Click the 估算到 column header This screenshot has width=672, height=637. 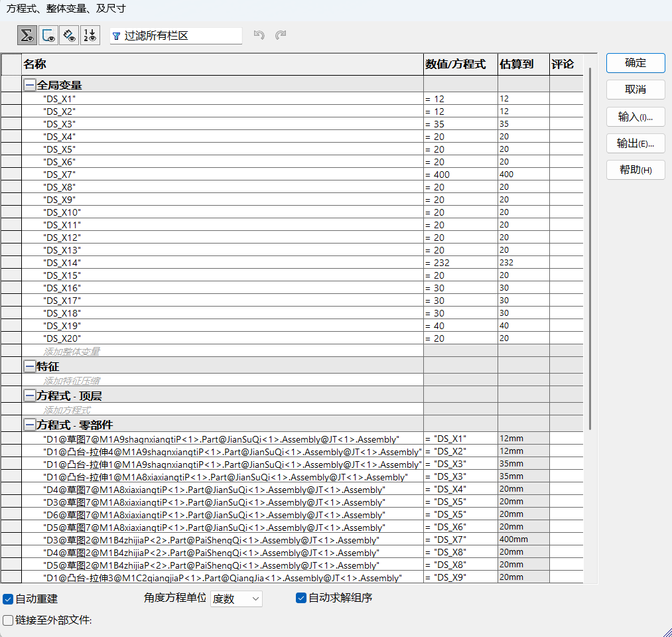click(523, 64)
